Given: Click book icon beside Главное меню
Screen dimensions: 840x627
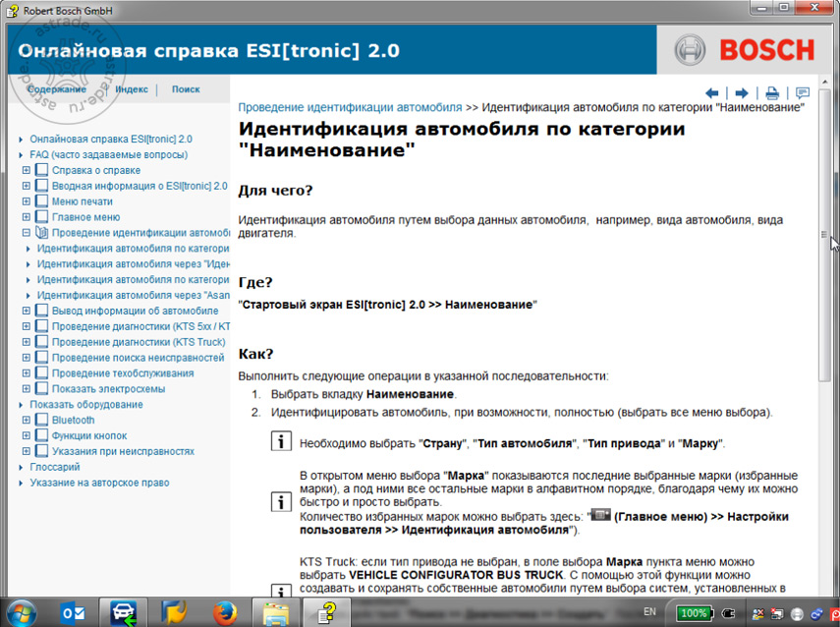Looking at the screenshot, I should coord(41,216).
